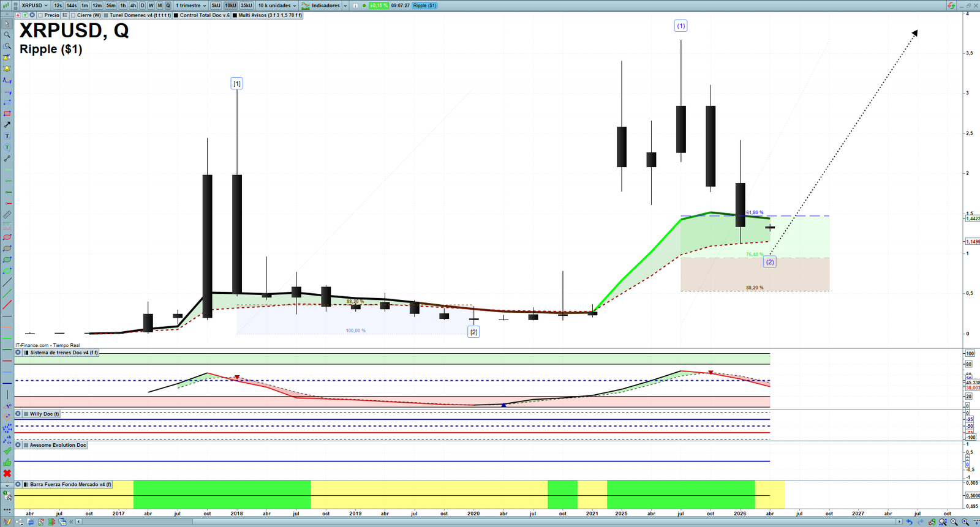Click the green thumbs-up icon

7,462
